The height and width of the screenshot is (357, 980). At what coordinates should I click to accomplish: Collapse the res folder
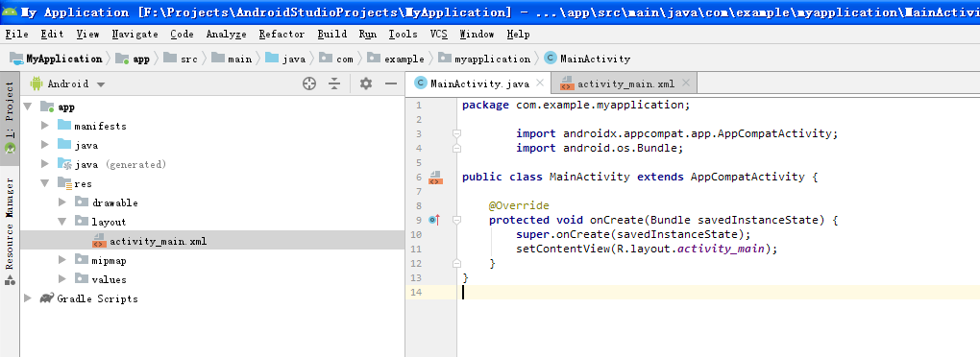45,183
